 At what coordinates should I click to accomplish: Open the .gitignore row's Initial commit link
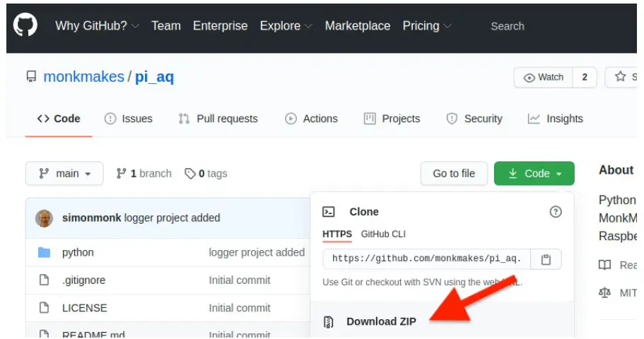pyautogui.click(x=240, y=280)
